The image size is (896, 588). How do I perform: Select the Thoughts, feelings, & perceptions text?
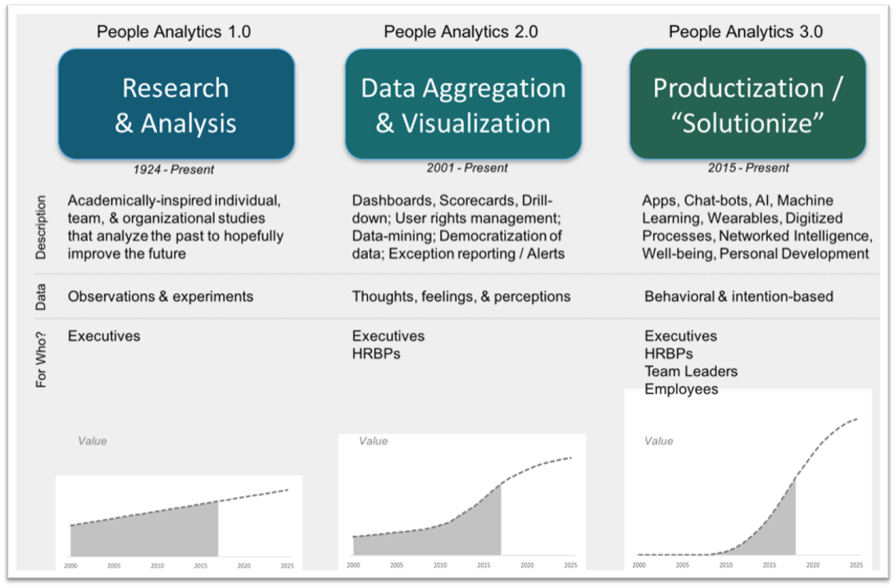point(461,297)
